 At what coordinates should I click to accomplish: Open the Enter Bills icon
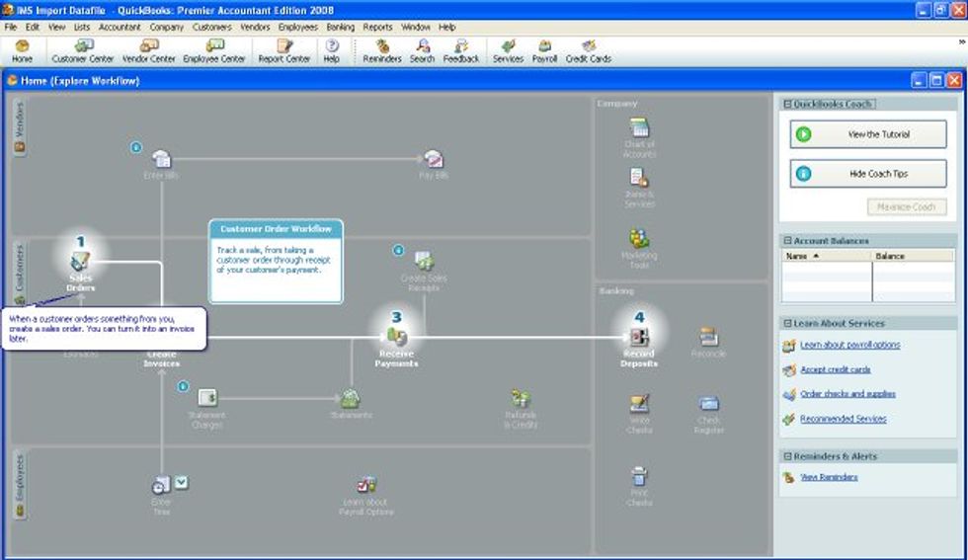pyautogui.click(x=161, y=159)
